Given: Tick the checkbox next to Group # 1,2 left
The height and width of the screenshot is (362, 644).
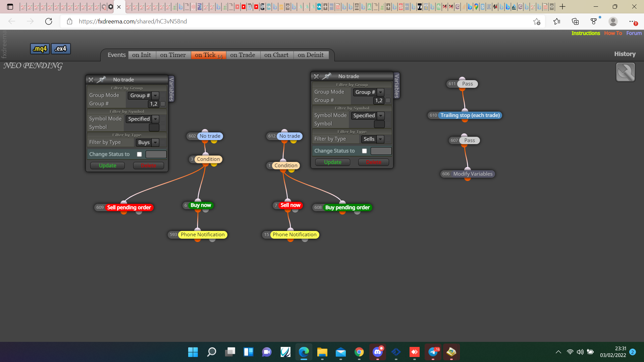Looking at the screenshot, I should (x=163, y=104).
